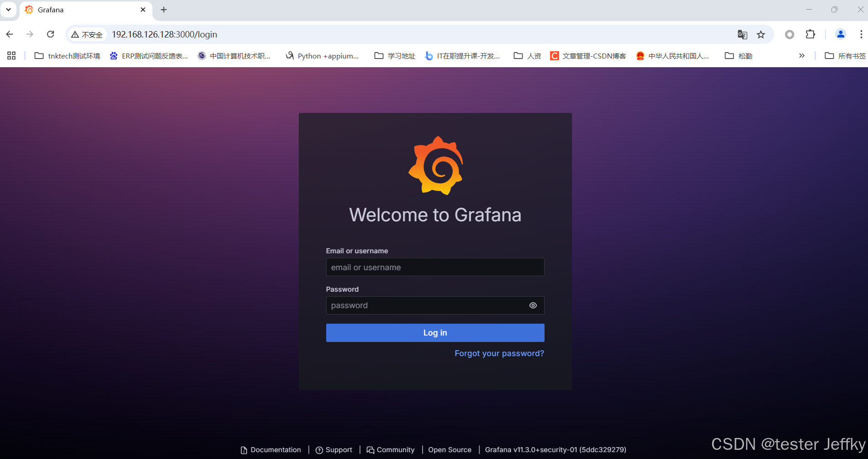The width and height of the screenshot is (868, 459).
Task: Click the browser forward arrow
Action: tap(30, 34)
